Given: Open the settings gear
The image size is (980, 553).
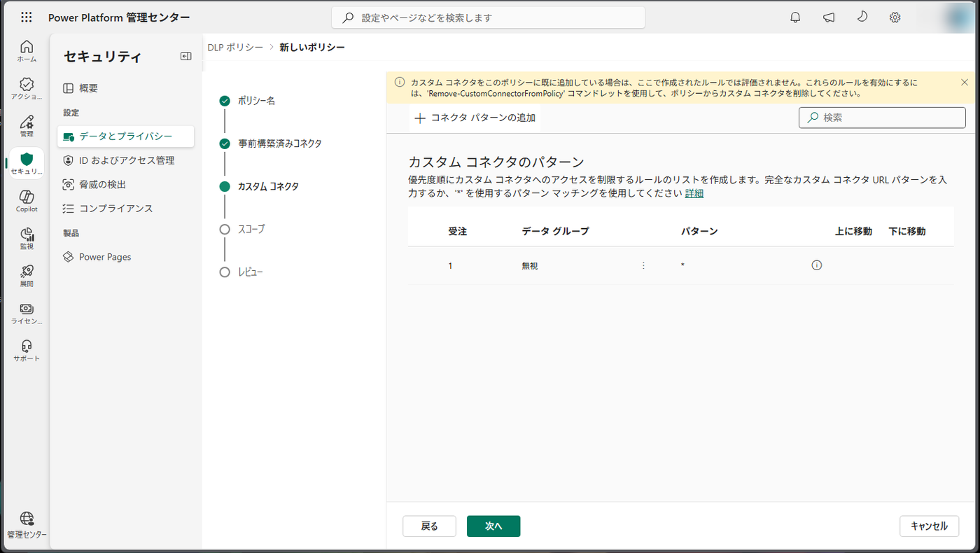Looking at the screenshot, I should pyautogui.click(x=895, y=17).
